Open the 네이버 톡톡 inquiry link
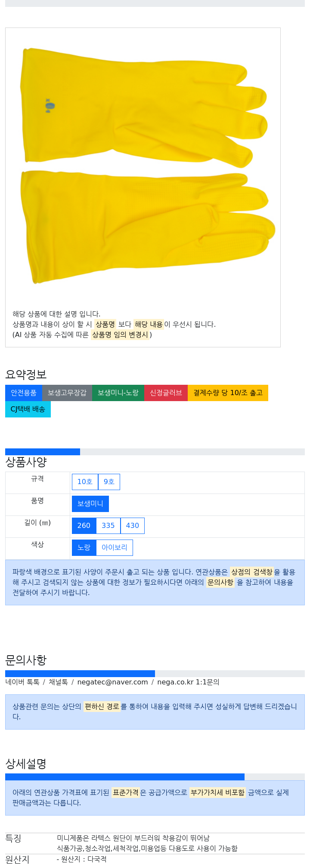This screenshot has height=868, width=310. pyautogui.click(x=22, y=682)
